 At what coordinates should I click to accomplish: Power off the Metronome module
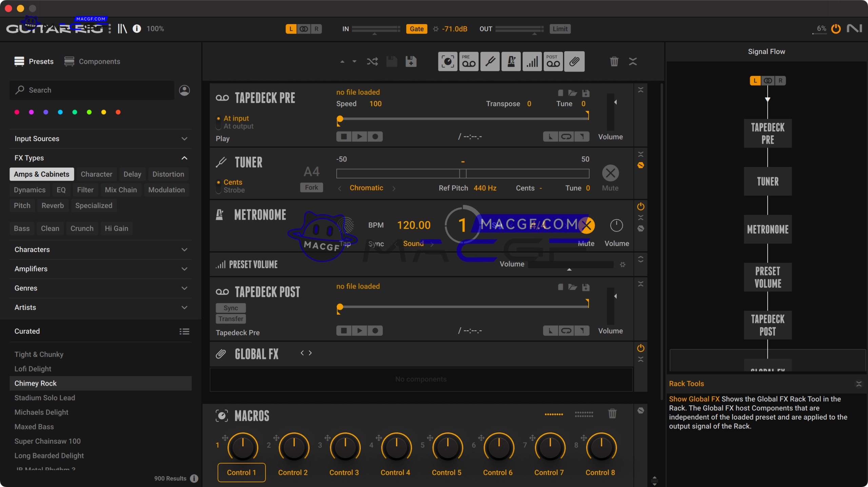640,206
